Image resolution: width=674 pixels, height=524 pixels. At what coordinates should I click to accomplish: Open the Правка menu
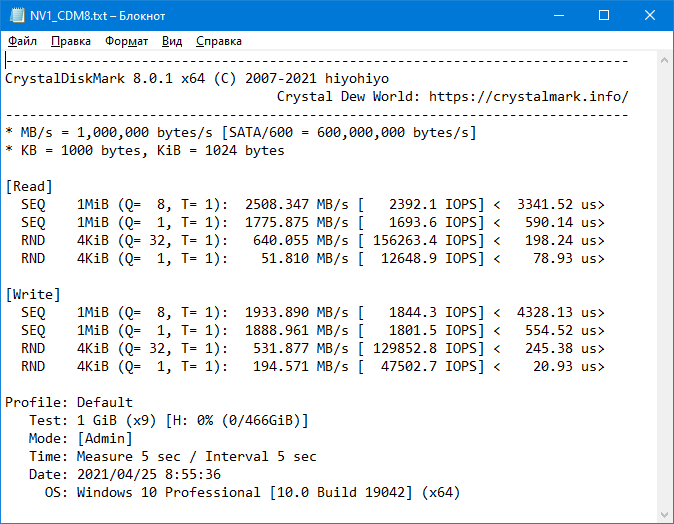[x=71, y=41]
